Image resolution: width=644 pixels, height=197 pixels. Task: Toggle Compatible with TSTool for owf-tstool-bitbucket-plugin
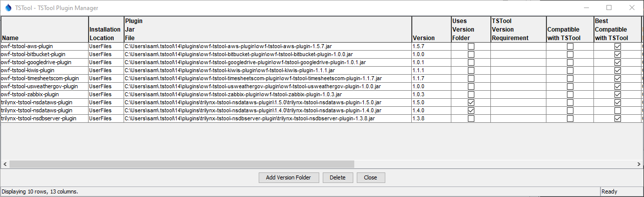tap(570, 54)
